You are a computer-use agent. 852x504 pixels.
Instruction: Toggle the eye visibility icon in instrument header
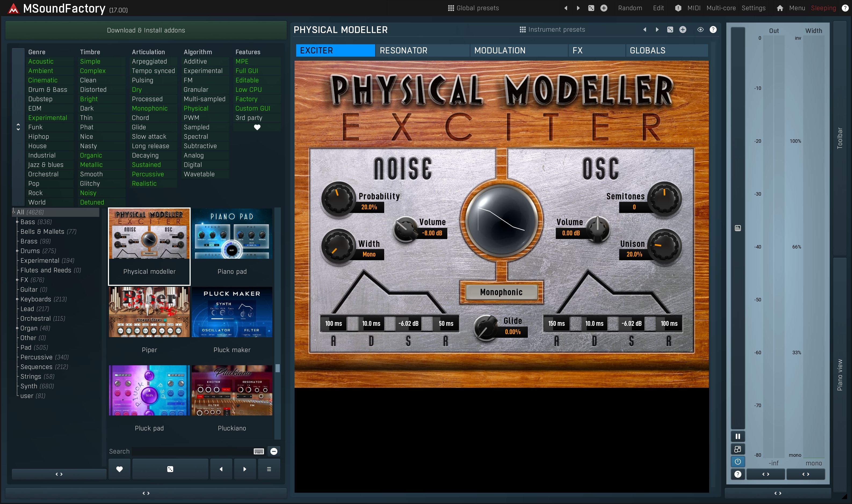pos(700,30)
